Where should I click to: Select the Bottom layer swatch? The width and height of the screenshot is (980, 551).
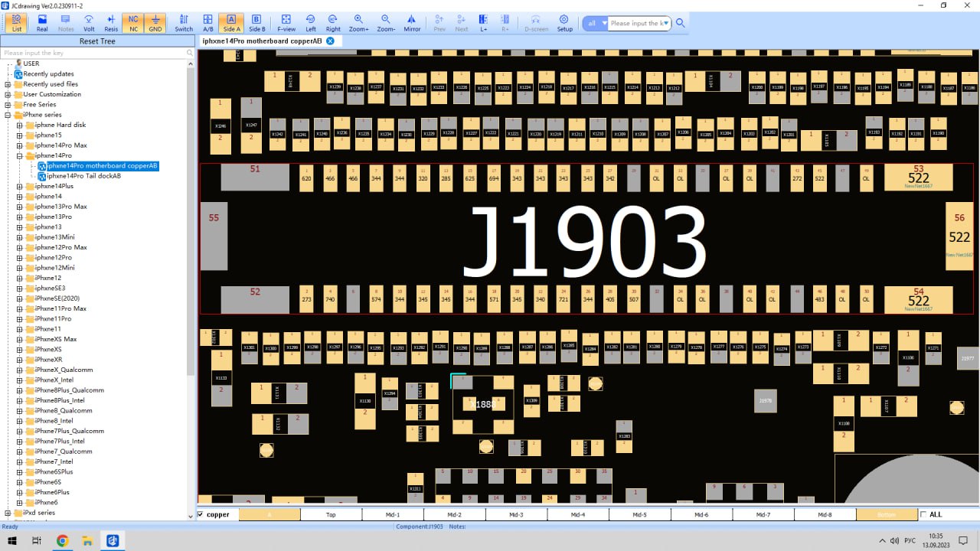[887, 515]
